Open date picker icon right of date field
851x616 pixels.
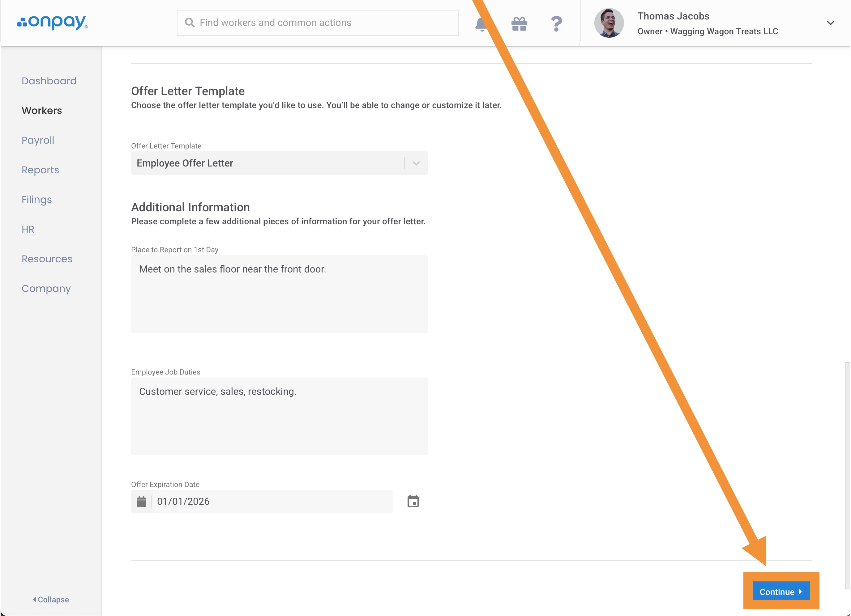(x=413, y=501)
